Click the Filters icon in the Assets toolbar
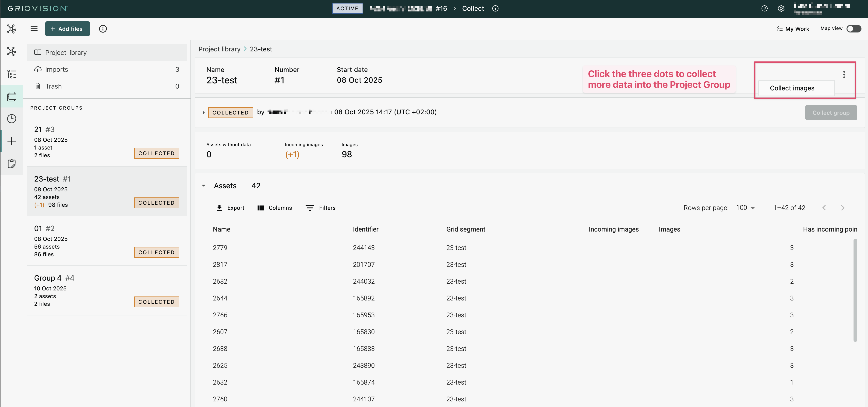 310,208
